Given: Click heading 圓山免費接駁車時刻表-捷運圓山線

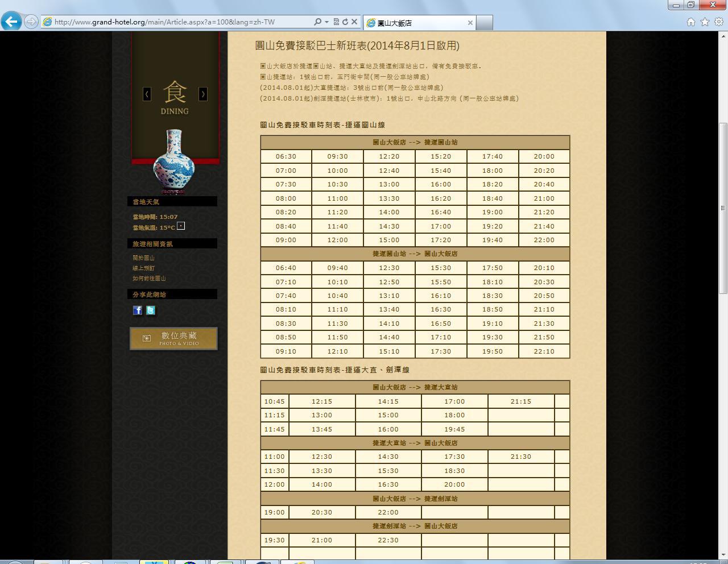Looking at the screenshot, I should (x=322, y=125).
